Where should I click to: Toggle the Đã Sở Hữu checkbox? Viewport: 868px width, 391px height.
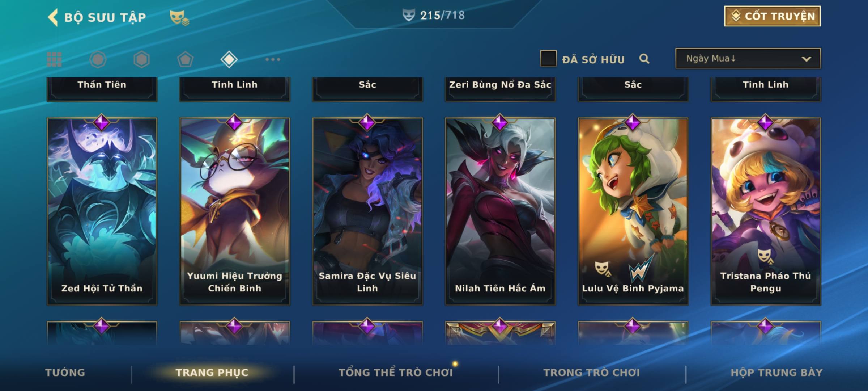click(x=548, y=58)
